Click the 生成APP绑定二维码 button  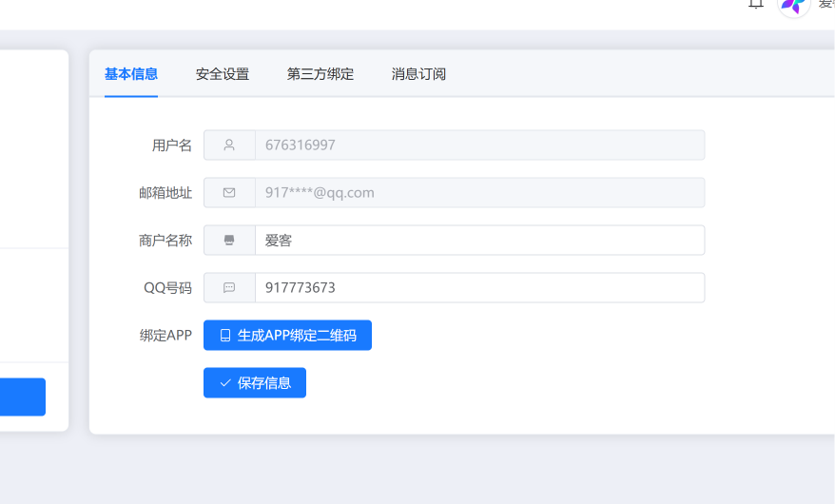pyautogui.click(x=287, y=336)
